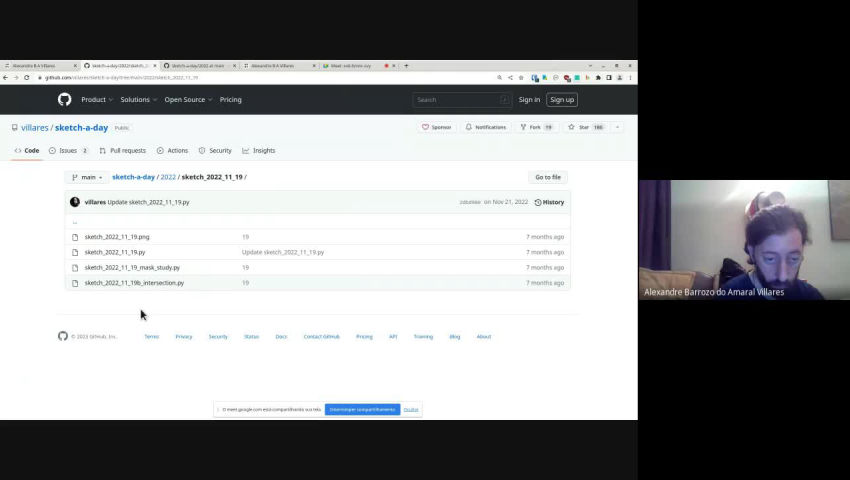Open a new browser tab with plus
This screenshot has height=480, width=850.
406,66
